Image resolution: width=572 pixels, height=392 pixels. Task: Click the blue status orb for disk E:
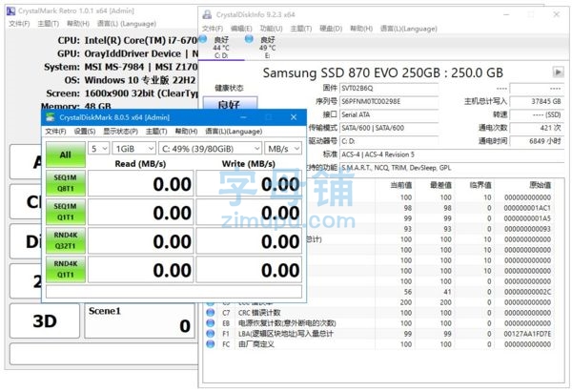click(x=249, y=39)
